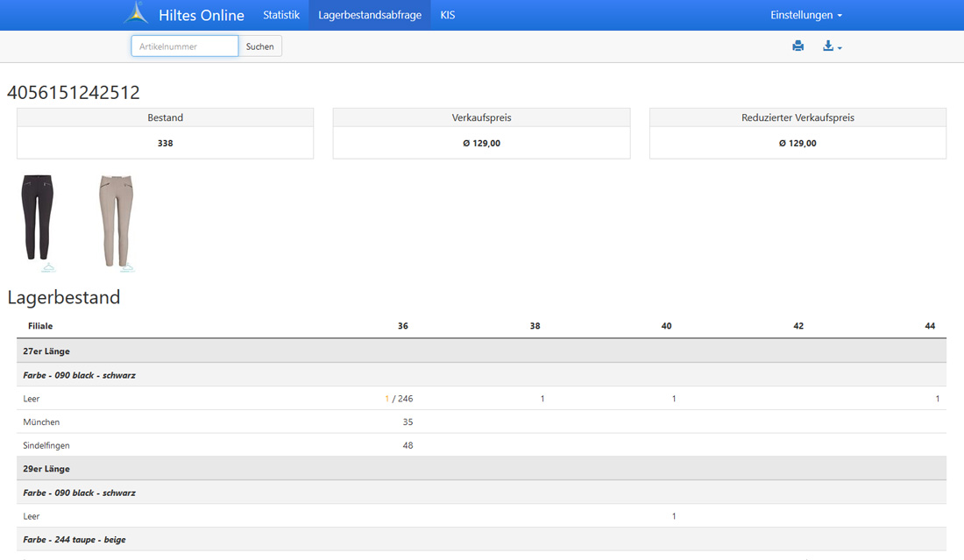This screenshot has height=560, width=964.
Task: Open the download dropdown icon
Action: (832, 46)
